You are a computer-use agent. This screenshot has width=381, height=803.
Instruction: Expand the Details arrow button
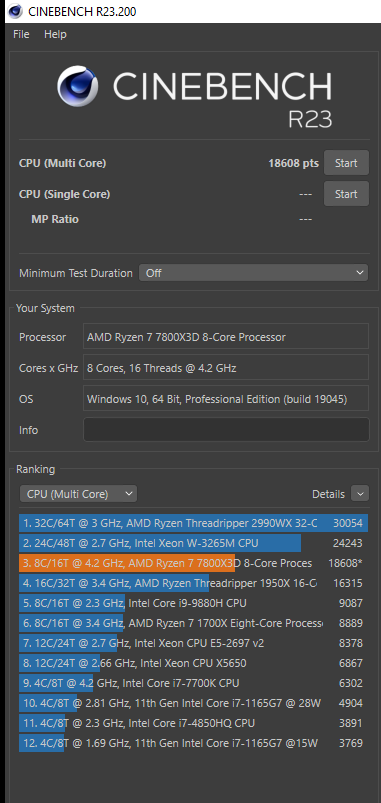coord(360,494)
